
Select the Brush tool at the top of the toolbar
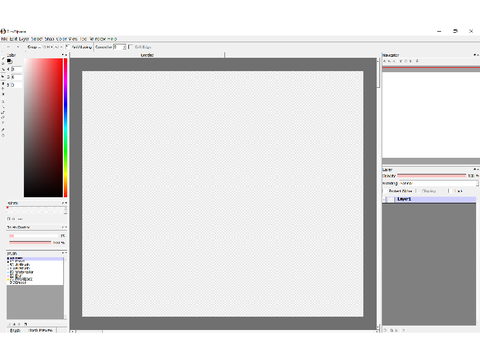(3, 59)
